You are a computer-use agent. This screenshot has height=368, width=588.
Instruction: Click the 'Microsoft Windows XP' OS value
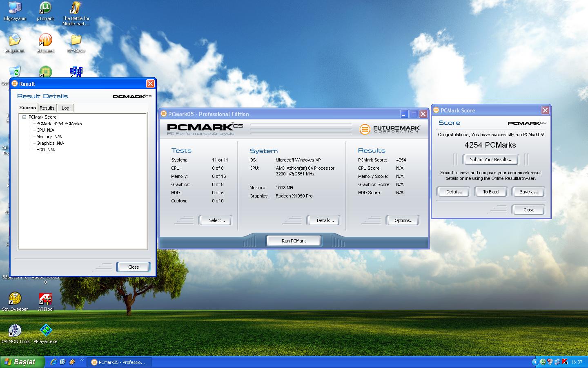(x=298, y=160)
